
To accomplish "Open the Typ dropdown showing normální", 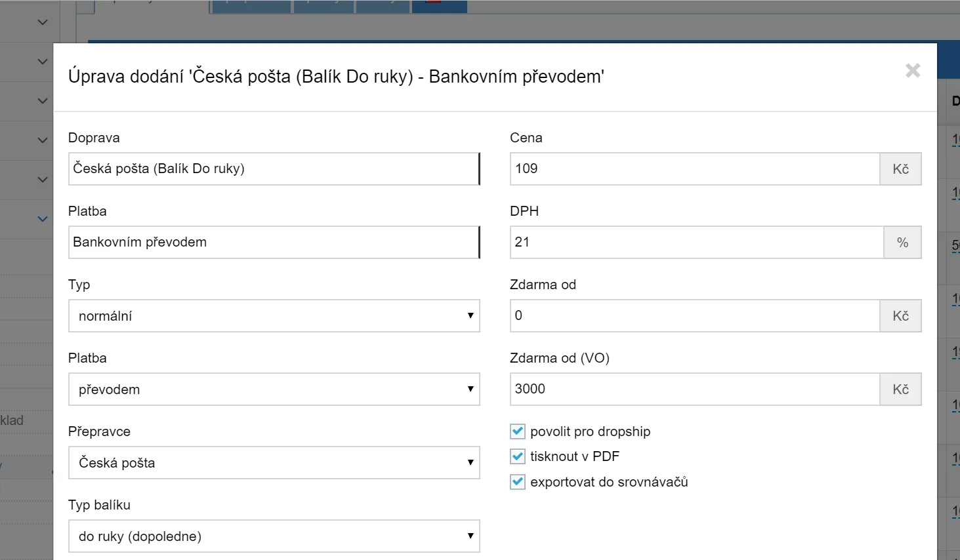I will 274,316.
